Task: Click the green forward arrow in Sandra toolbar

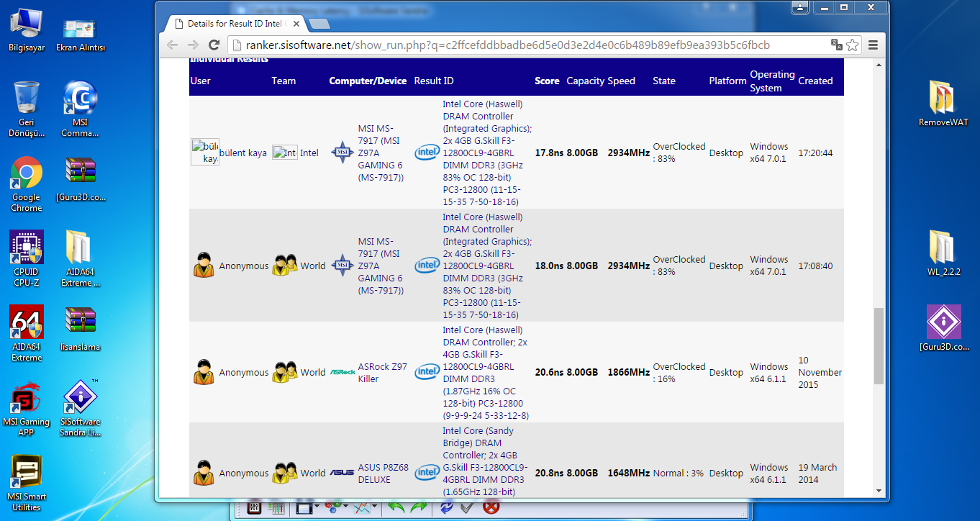Action: click(x=419, y=507)
